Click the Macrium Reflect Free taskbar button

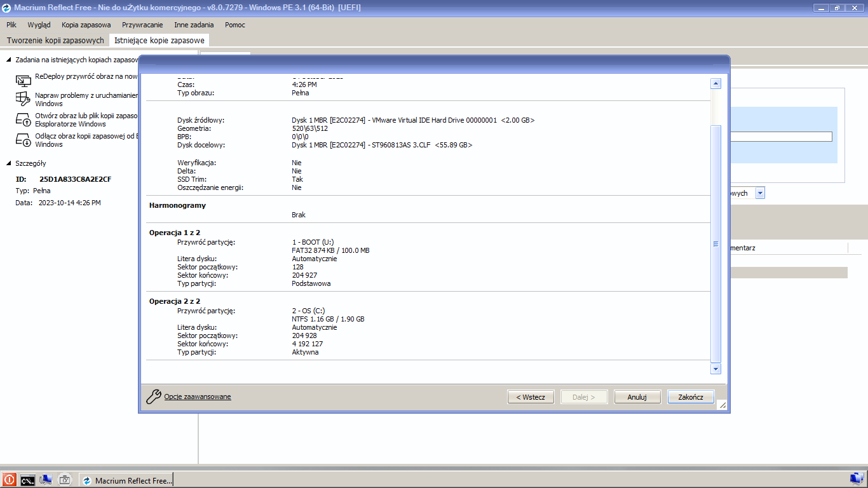pos(126,480)
